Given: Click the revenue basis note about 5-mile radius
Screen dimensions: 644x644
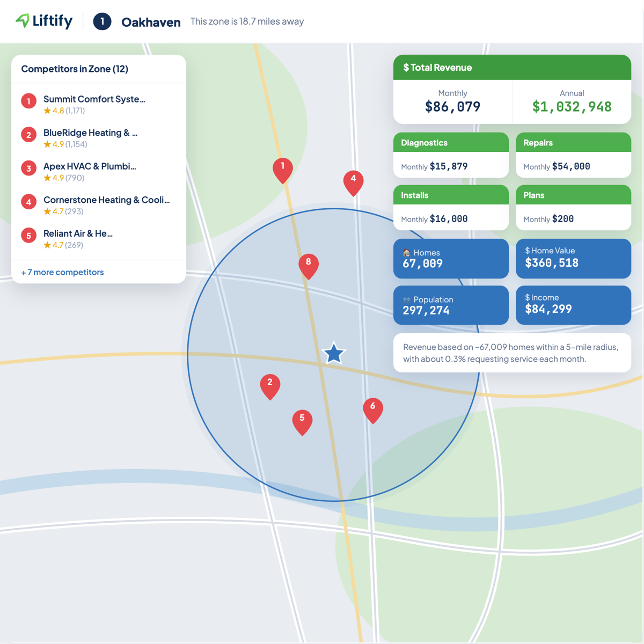Looking at the screenshot, I should 511,353.
